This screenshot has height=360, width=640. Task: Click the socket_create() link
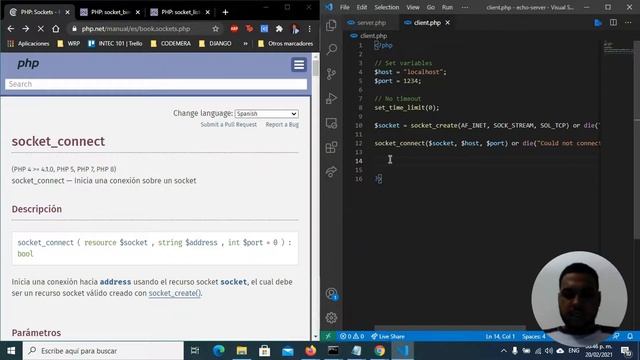tap(175, 293)
